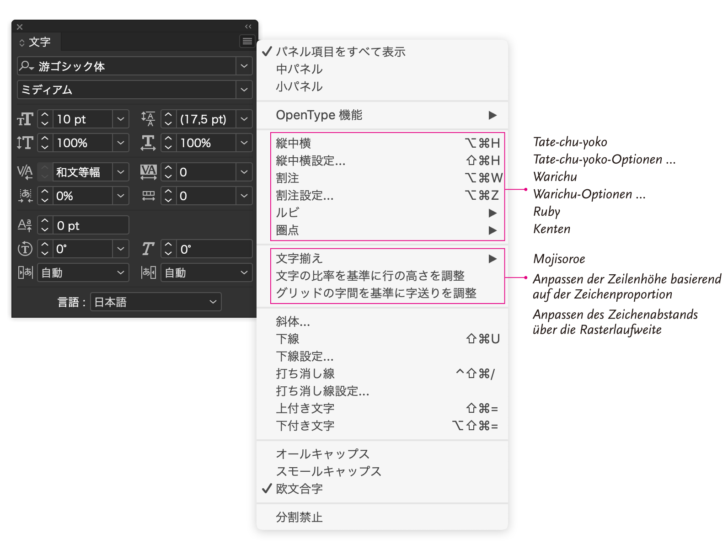Screen dimensions: 728x560
Task: Click the font size icon
Action: pyautogui.click(x=25, y=119)
